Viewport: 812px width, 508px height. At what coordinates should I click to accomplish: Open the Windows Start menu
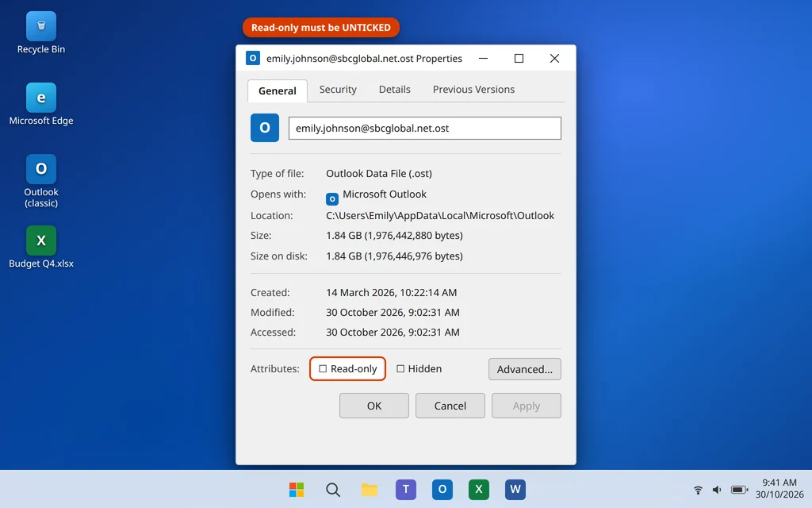tap(297, 489)
